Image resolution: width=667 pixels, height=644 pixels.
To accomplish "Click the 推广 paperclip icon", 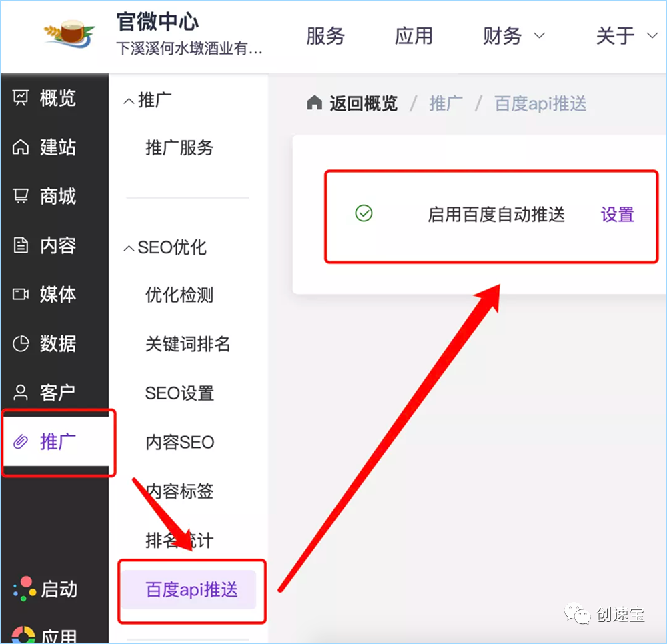I will click(21, 442).
